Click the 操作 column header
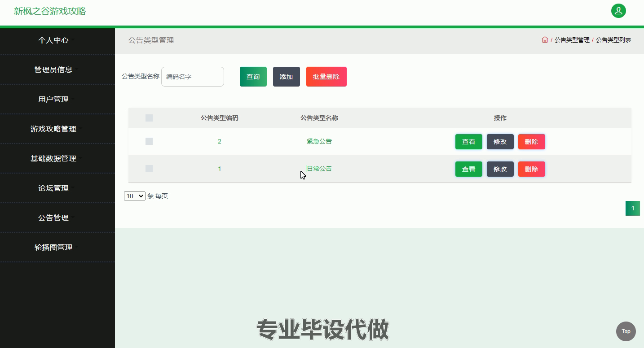 (x=500, y=118)
